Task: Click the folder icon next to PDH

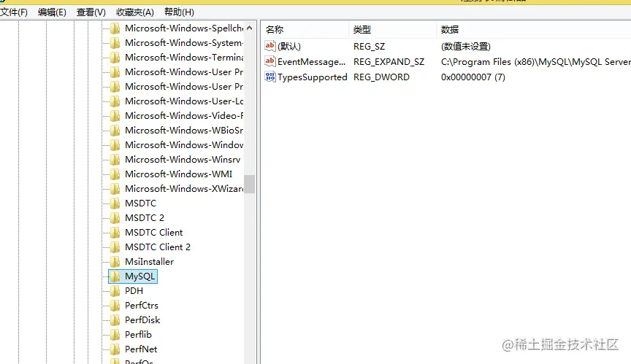Action: 115,291
